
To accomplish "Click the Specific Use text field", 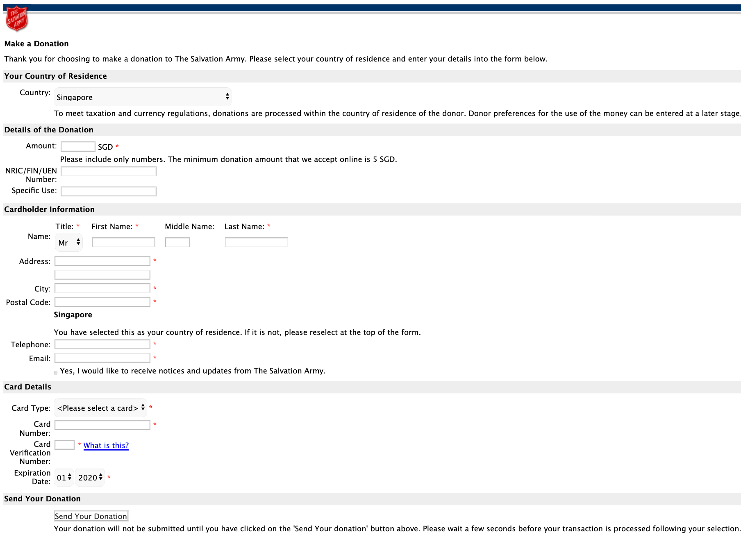I will pos(109,191).
